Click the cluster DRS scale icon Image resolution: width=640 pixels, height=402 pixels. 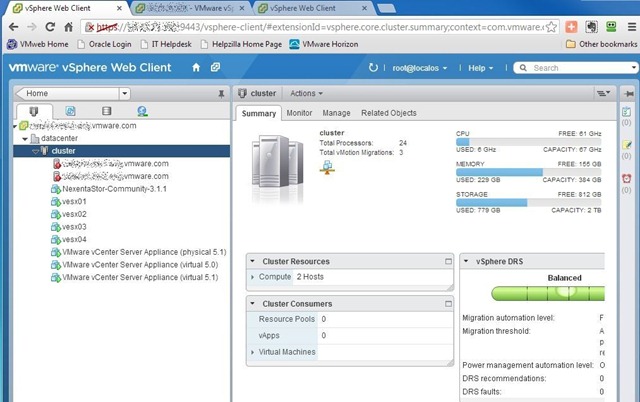[x=327, y=167]
